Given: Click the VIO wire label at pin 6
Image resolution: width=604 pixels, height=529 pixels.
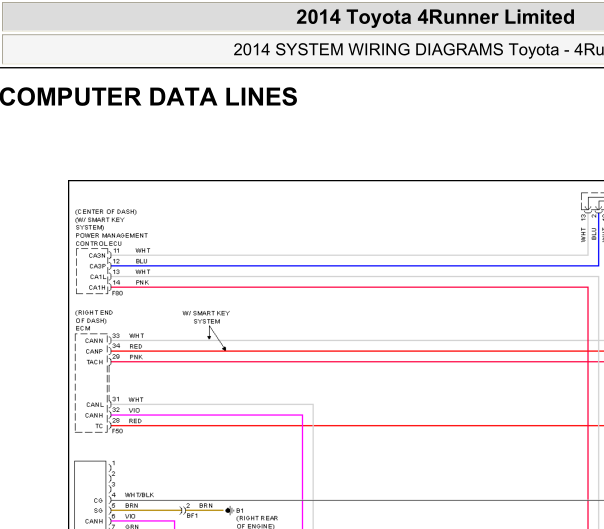Looking at the screenshot, I should click(x=130, y=516).
